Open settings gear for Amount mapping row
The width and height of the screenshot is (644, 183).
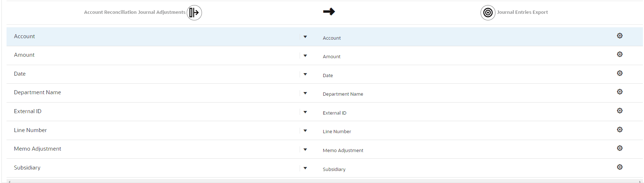pos(620,54)
